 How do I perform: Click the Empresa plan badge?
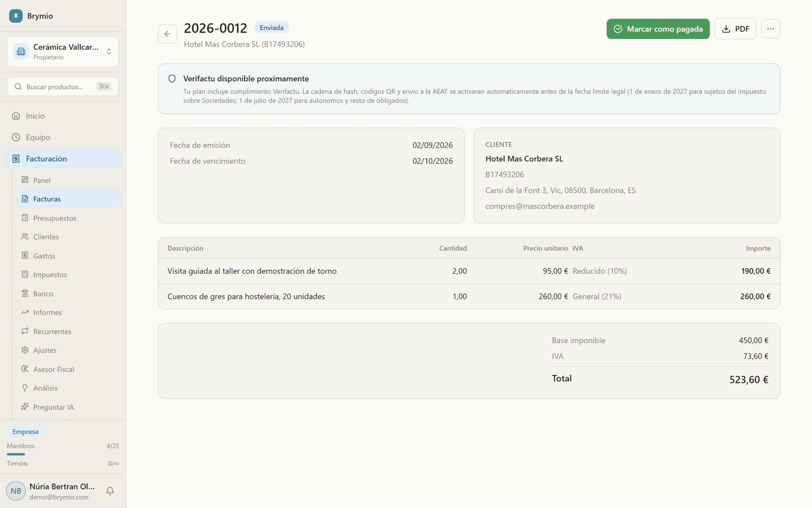tap(25, 431)
